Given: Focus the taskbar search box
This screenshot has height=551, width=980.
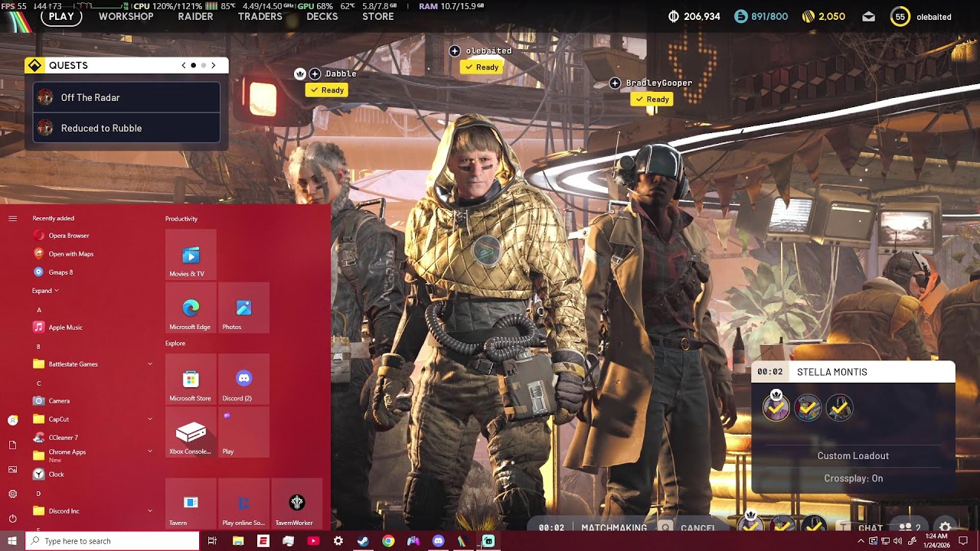Looking at the screenshot, I should [113, 541].
